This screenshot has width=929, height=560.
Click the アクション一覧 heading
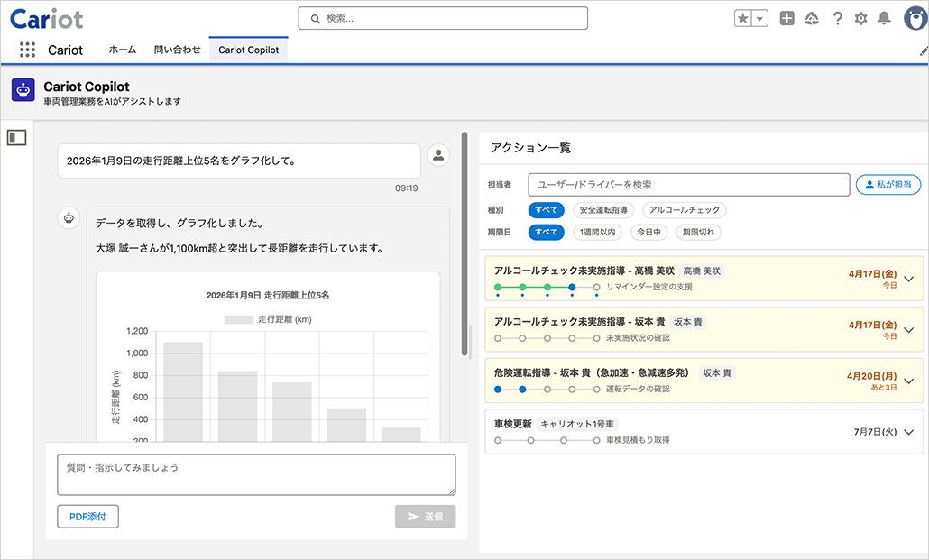click(x=531, y=148)
